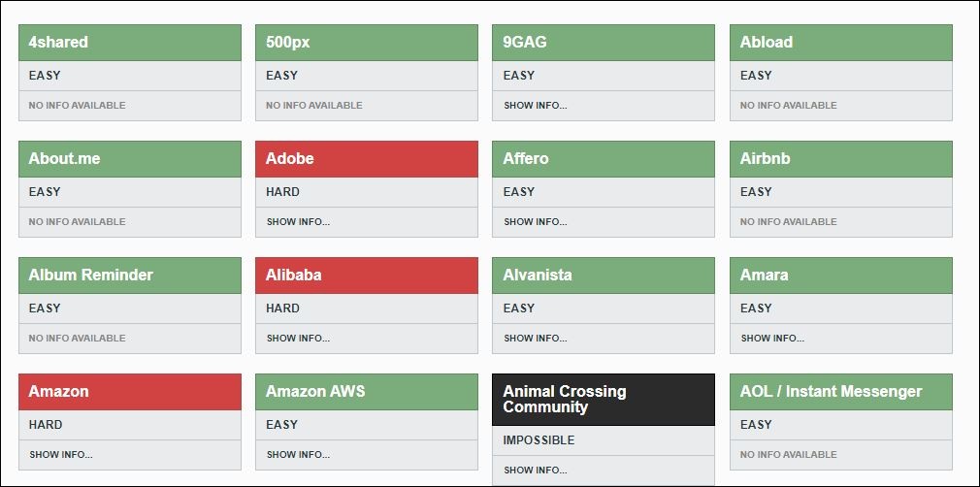This screenshot has height=487, width=980.
Task: Click the red Alibaba header
Action: [x=294, y=276]
